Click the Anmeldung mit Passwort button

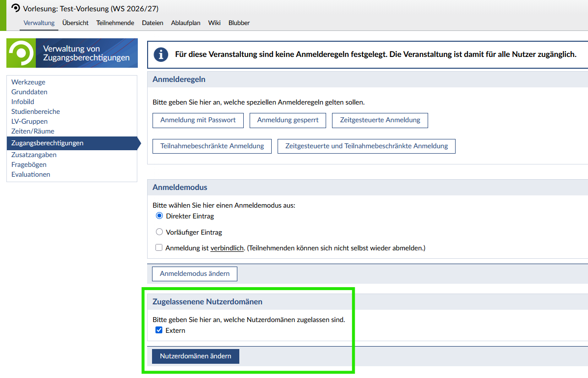click(x=198, y=120)
